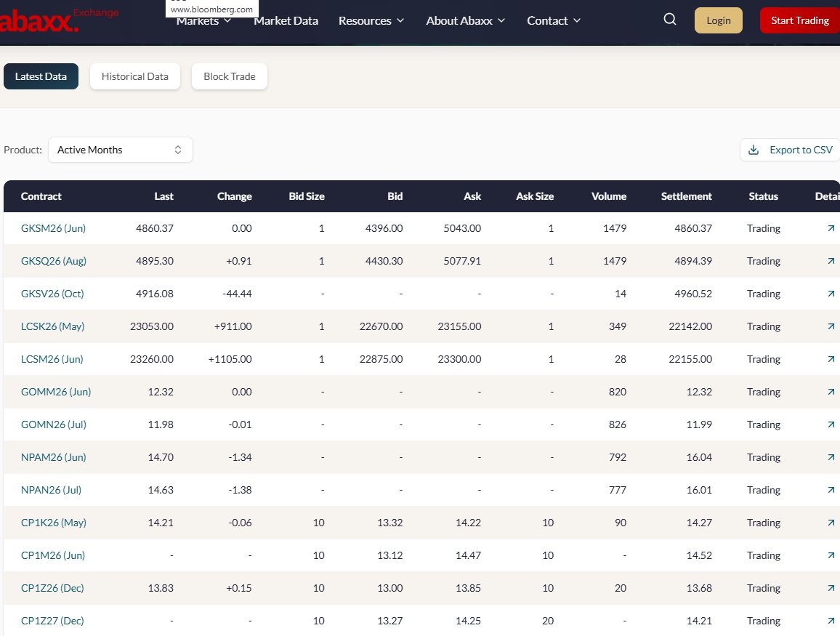Expand the About Abaxx menu chevron

tap(503, 20)
